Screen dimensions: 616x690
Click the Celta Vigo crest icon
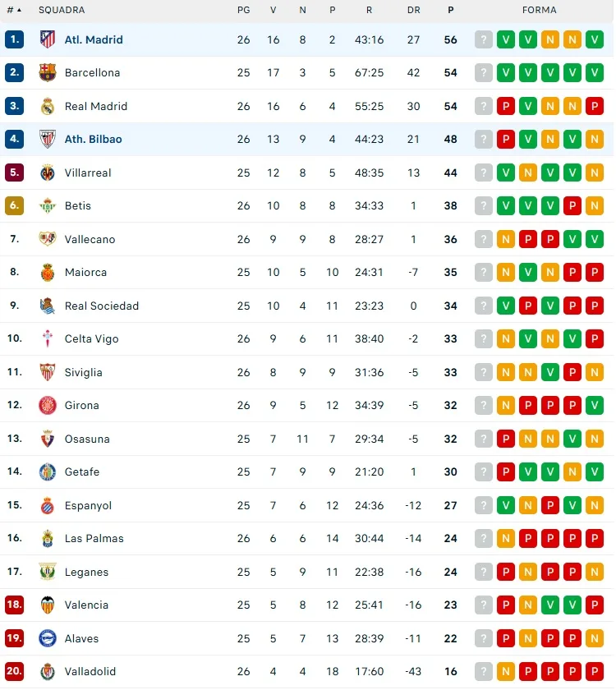tap(48, 338)
